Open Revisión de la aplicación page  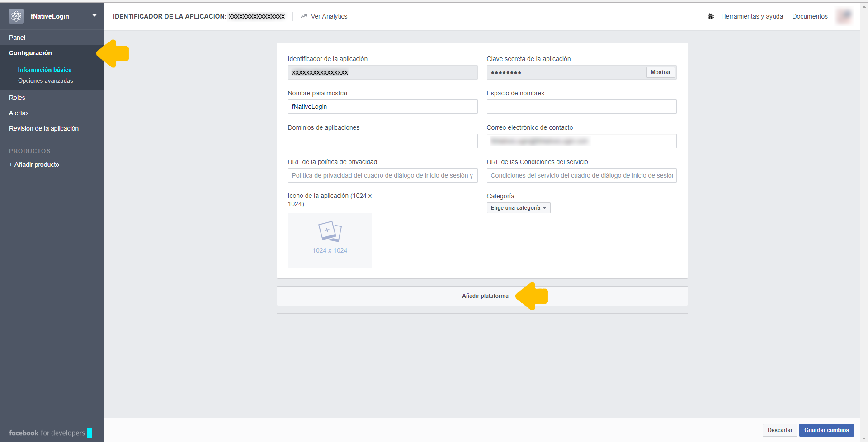(44, 128)
